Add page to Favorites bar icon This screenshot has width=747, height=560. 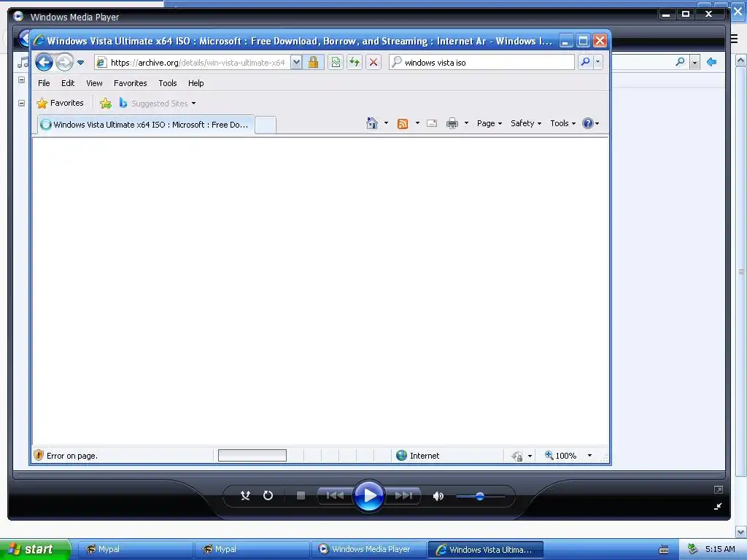tap(106, 103)
